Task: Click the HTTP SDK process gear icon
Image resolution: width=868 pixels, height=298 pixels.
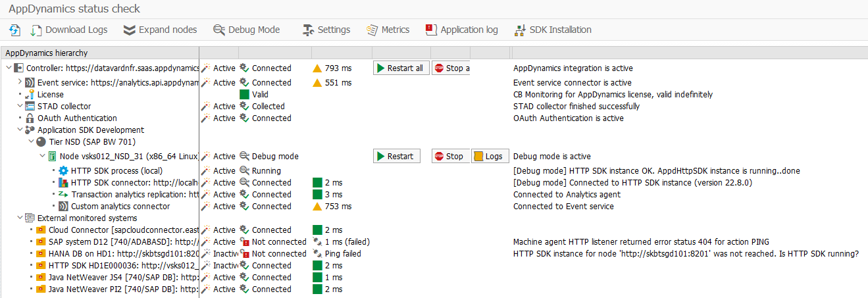Action: click(64, 170)
